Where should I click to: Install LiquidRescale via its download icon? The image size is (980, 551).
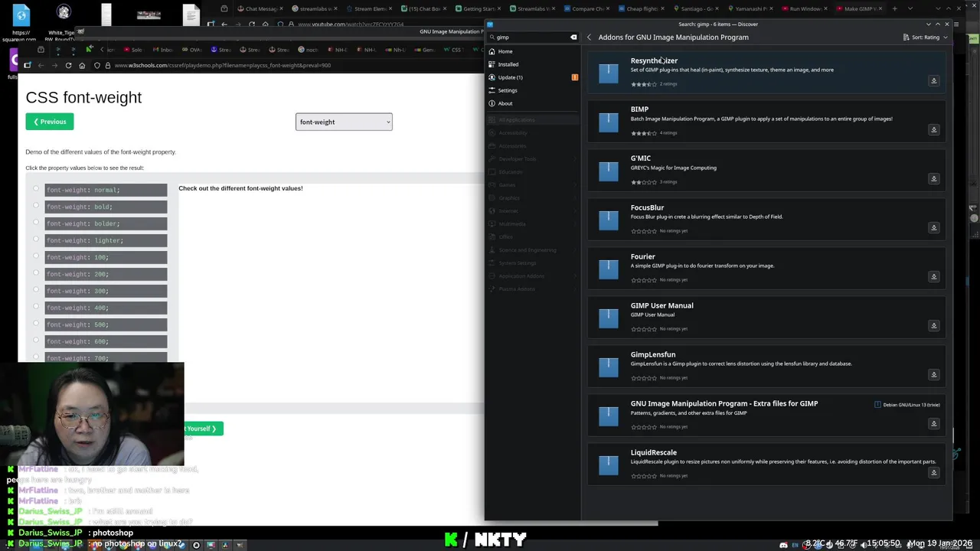point(933,472)
